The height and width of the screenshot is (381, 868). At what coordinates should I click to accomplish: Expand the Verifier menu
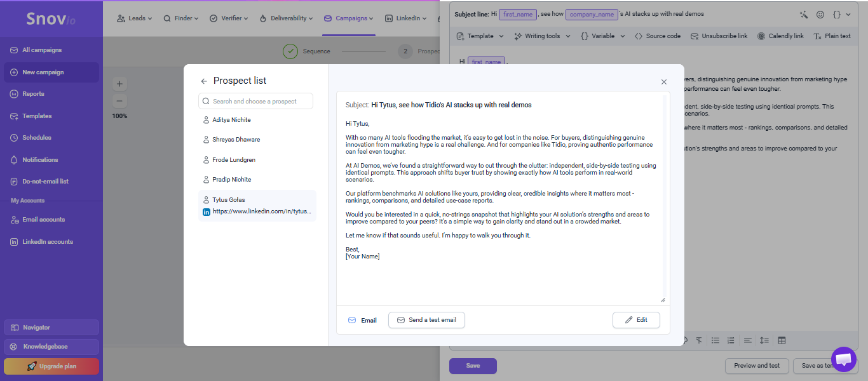[x=229, y=18]
